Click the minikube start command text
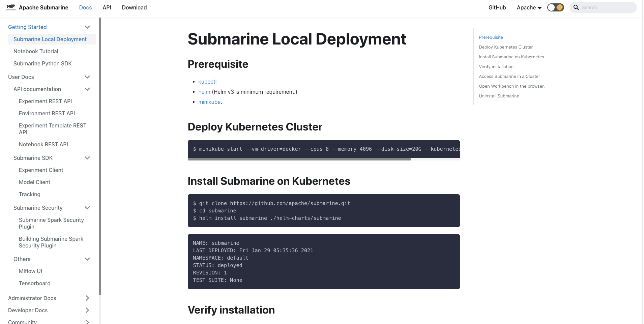The height and width of the screenshot is (324, 644). [x=326, y=149]
